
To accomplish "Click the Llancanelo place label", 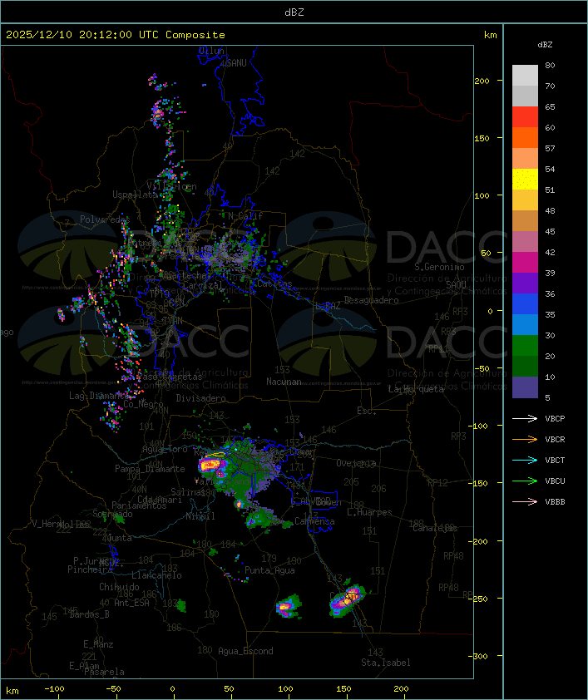I will tap(156, 575).
